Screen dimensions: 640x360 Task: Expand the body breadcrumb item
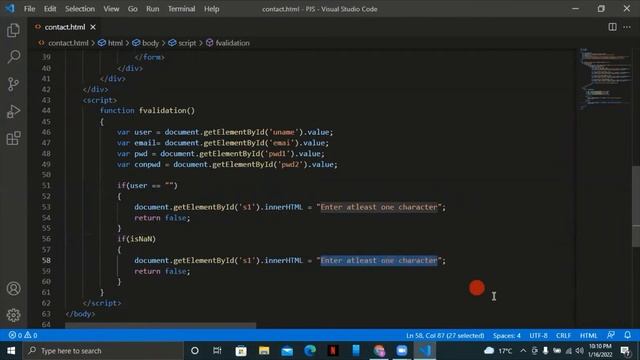[x=146, y=43]
